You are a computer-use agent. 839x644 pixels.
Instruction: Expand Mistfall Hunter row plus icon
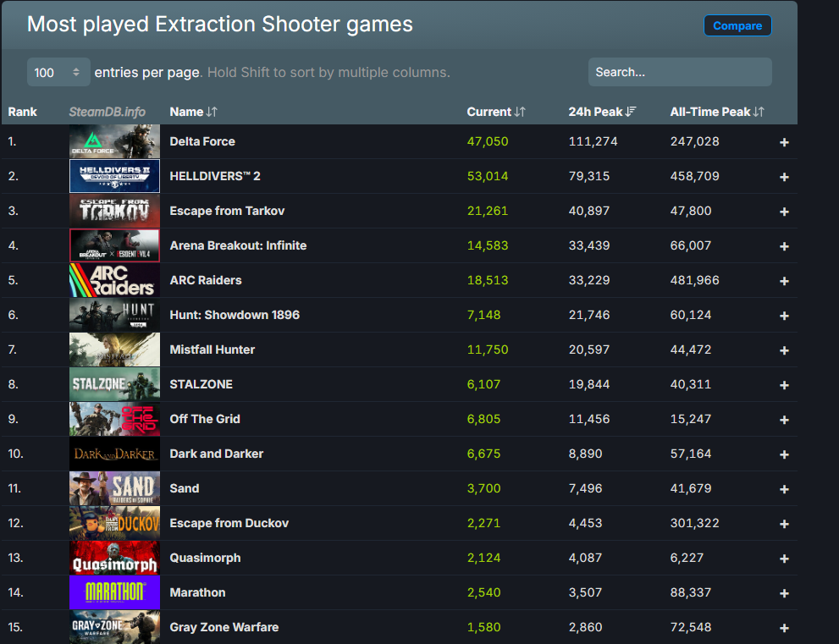pyautogui.click(x=784, y=350)
